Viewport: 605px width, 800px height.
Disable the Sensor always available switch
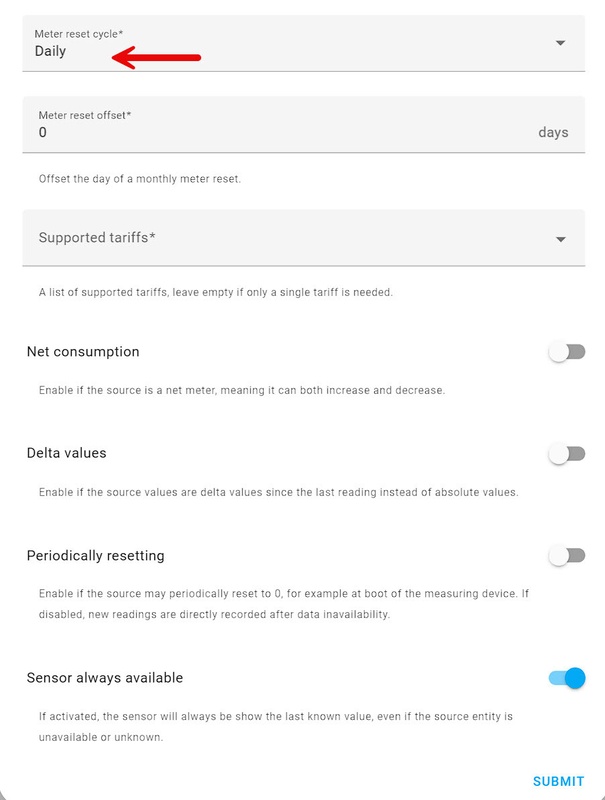[567, 678]
